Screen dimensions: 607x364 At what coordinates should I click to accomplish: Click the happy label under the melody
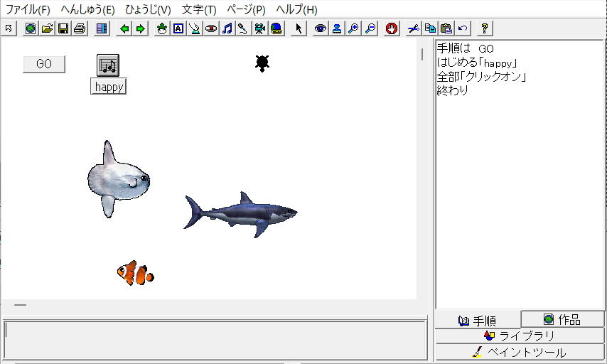coord(108,86)
